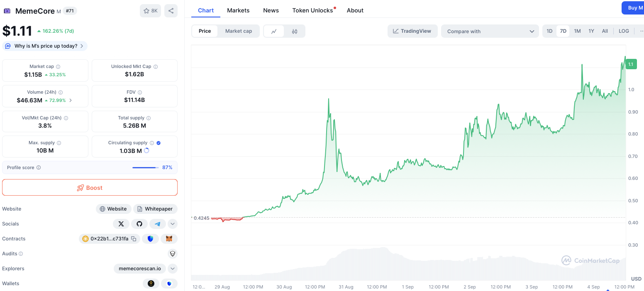The height and width of the screenshot is (291, 644).
Task: Enable LOG scale on the chart
Action: coord(624,31)
